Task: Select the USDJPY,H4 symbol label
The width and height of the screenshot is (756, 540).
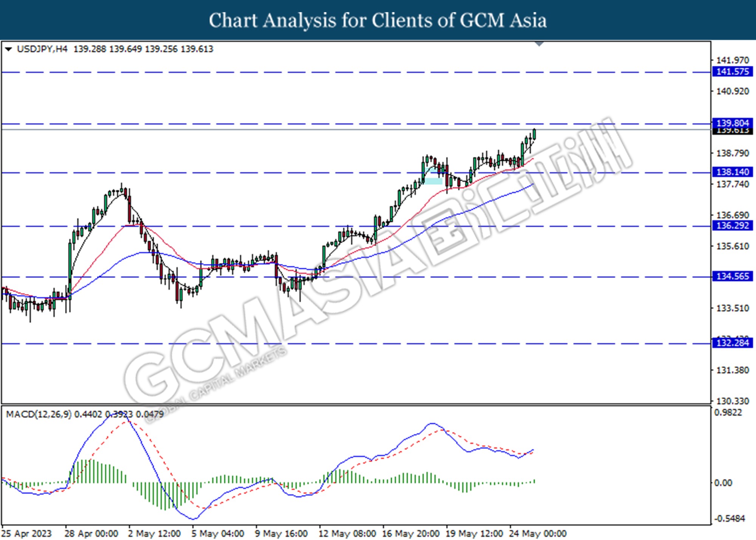Action: (42, 49)
